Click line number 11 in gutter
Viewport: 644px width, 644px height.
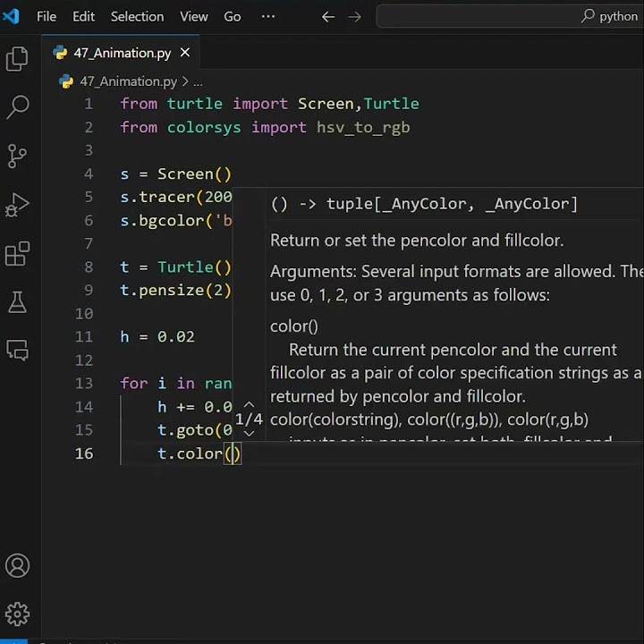(x=84, y=337)
